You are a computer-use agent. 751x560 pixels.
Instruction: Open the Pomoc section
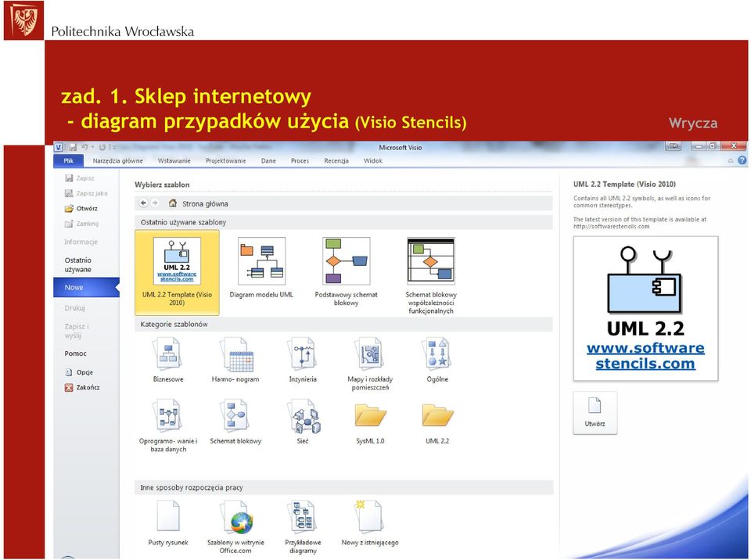click(x=76, y=354)
